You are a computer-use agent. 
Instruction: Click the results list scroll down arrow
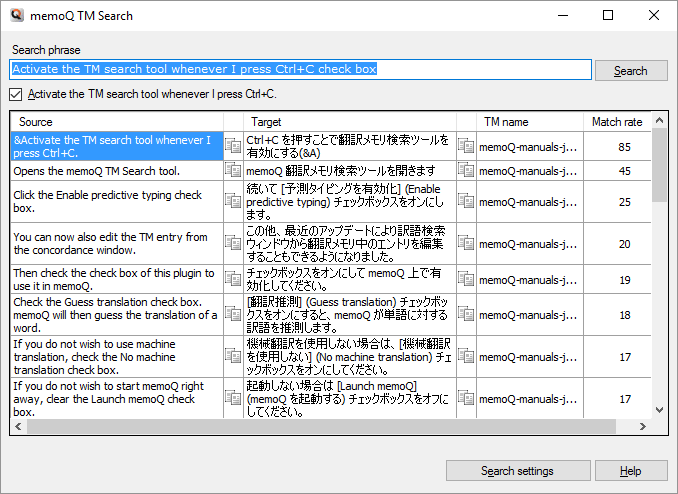coord(659,409)
